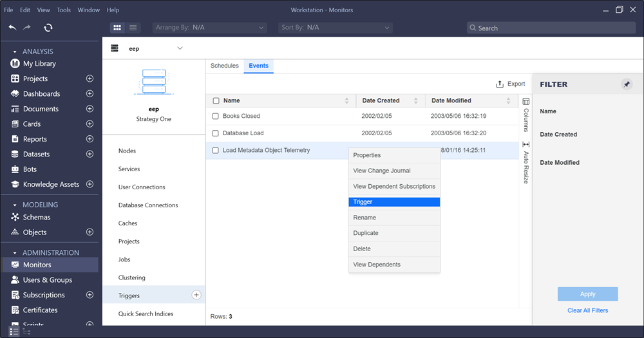This screenshot has height=338, width=644.
Task: Toggle the select-all Name header checkbox
Action: 216,101
